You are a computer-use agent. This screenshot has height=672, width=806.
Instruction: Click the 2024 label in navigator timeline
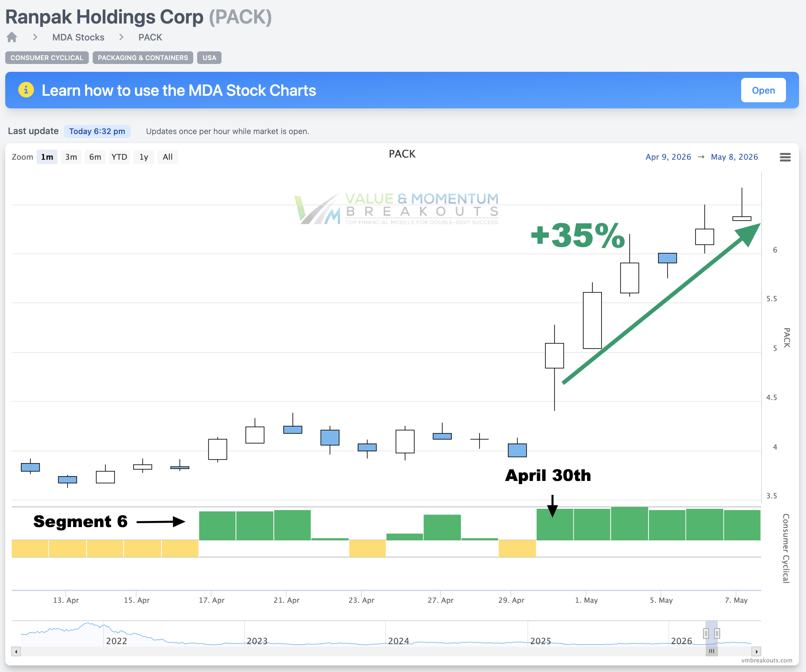coord(399,641)
